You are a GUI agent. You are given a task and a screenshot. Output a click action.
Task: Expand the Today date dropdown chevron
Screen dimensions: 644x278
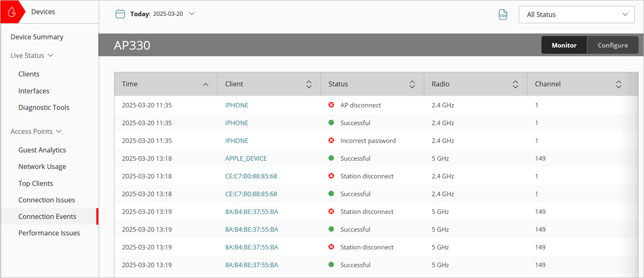191,14
